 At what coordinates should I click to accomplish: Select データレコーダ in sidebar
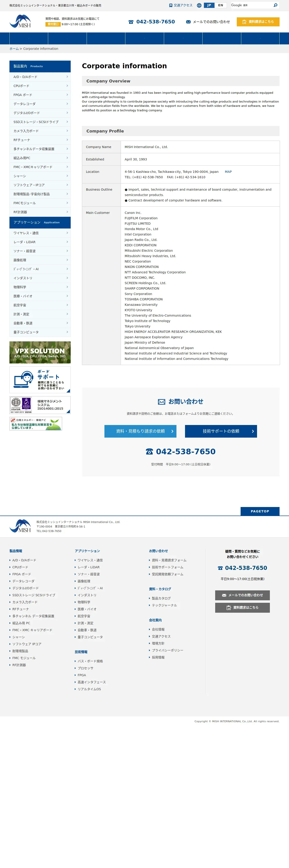tap(40, 104)
